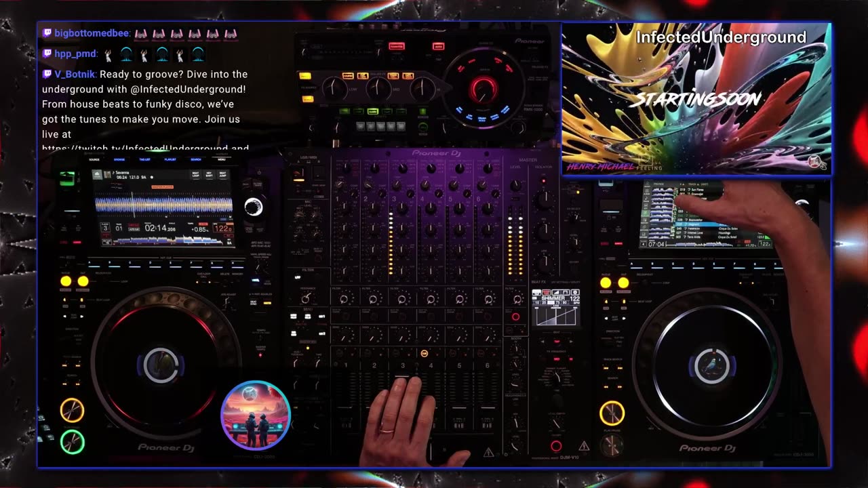Screen dimensions: 868x488
Task: Hit the left deck CUE button
Action: click(x=72, y=410)
